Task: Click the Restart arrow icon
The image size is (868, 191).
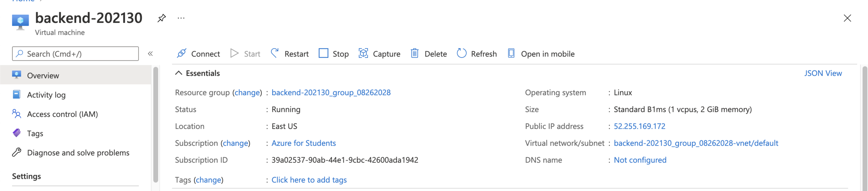Action: coord(275,53)
